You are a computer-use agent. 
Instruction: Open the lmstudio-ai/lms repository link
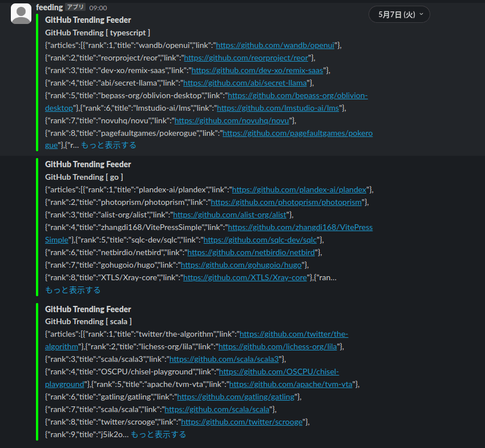(x=278, y=107)
